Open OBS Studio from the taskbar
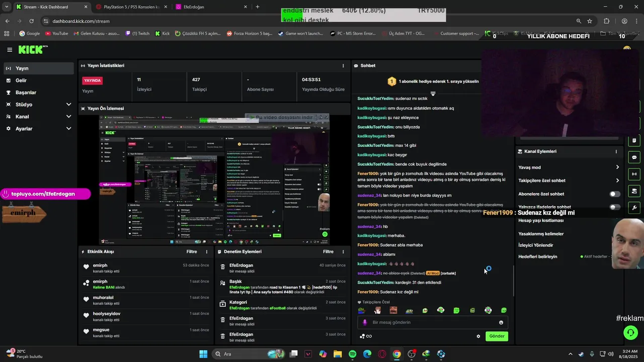This screenshot has height=362, width=644. (x=412, y=354)
